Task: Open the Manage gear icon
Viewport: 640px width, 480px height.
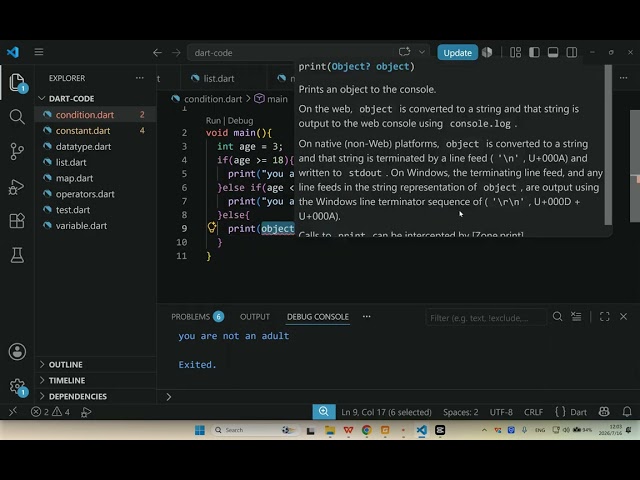Action: pos(17,386)
